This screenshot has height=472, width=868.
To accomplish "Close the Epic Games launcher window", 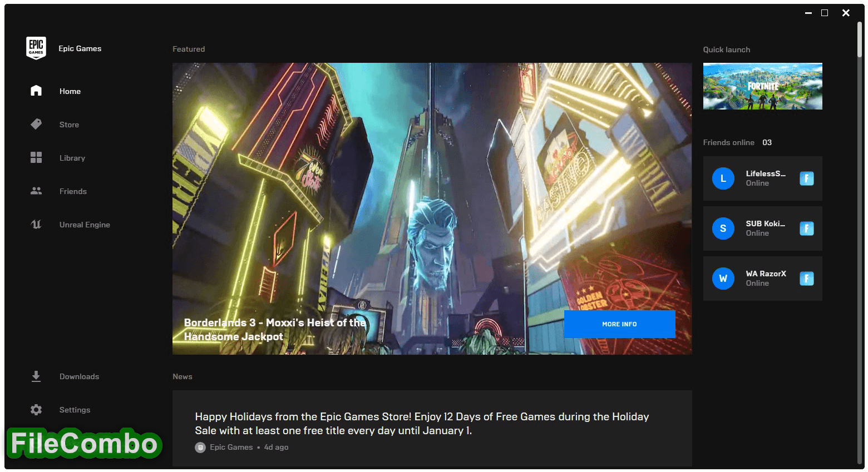I will [x=846, y=13].
